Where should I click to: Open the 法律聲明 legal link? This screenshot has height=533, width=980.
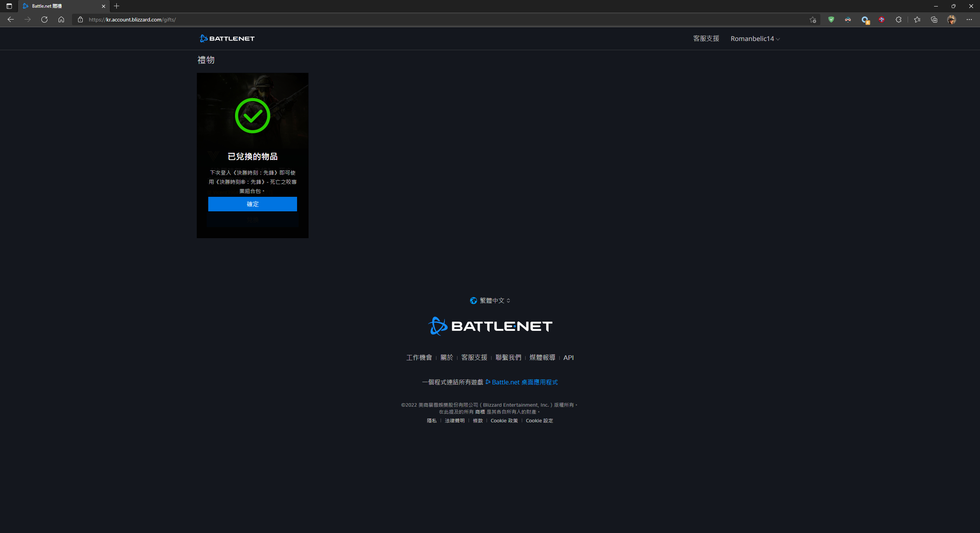click(455, 421)
